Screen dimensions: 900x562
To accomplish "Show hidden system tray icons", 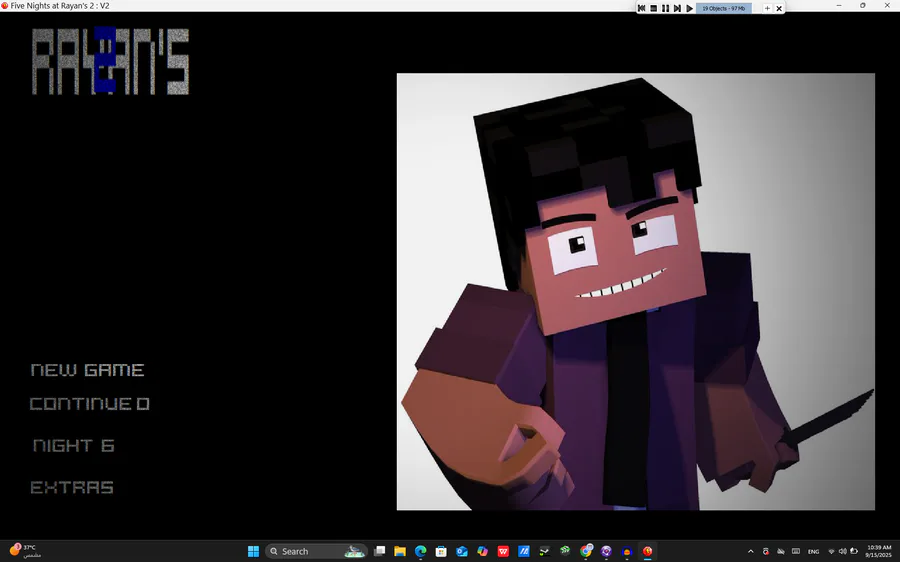I will coord(751,551).
